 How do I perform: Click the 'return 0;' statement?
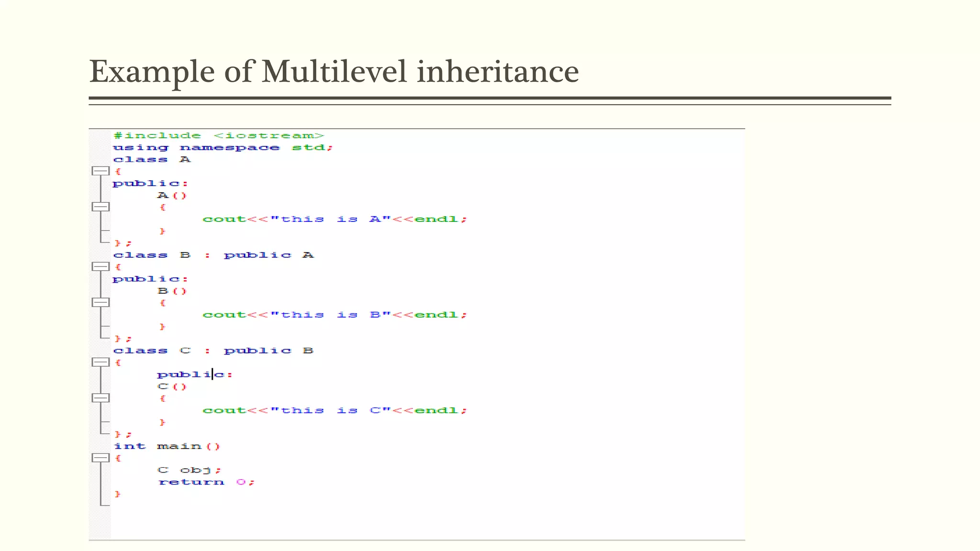(x=206, y=482)
